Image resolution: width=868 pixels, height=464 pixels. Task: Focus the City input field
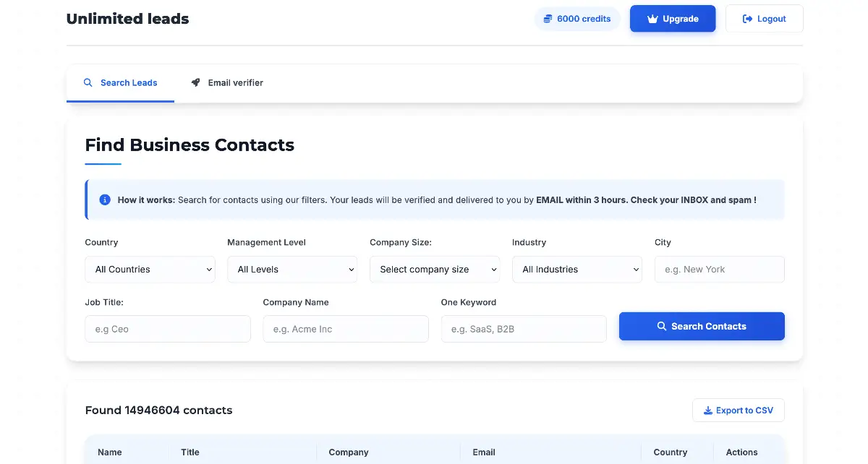click(x=719, y=270)
